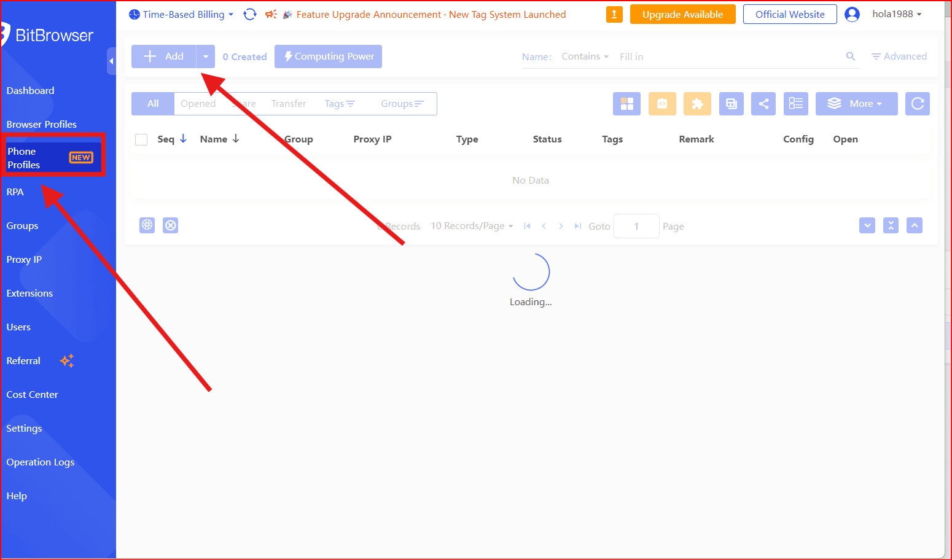Switch to the Opened tab
Image resolution: width=952 pixels, height=560 pixels.
coord(198,104)
